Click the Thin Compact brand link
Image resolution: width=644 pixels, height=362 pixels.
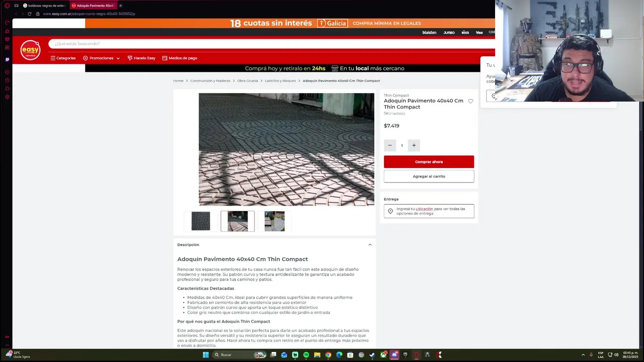tap(396, 96)
